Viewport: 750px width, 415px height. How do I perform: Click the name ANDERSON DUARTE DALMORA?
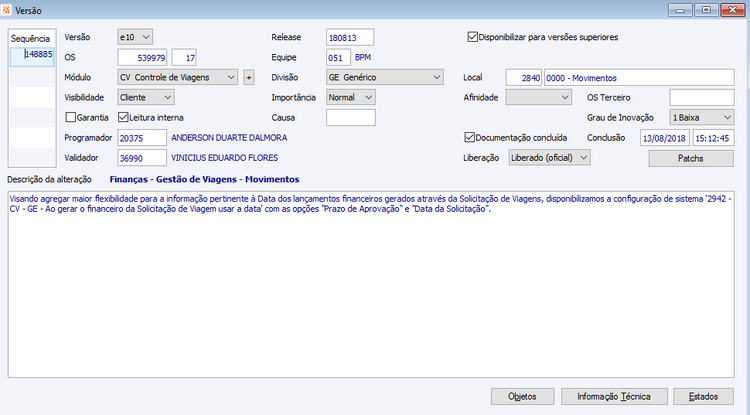(229, 138)
